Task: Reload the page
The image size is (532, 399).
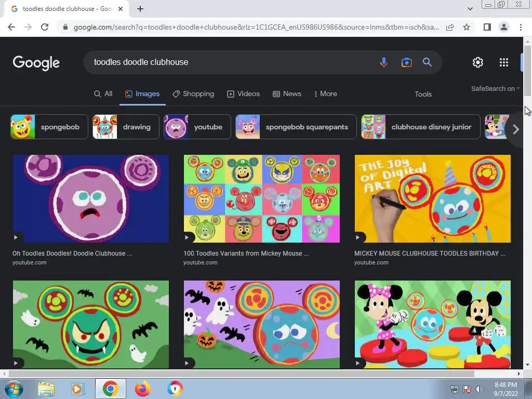Action: (45, 27)
